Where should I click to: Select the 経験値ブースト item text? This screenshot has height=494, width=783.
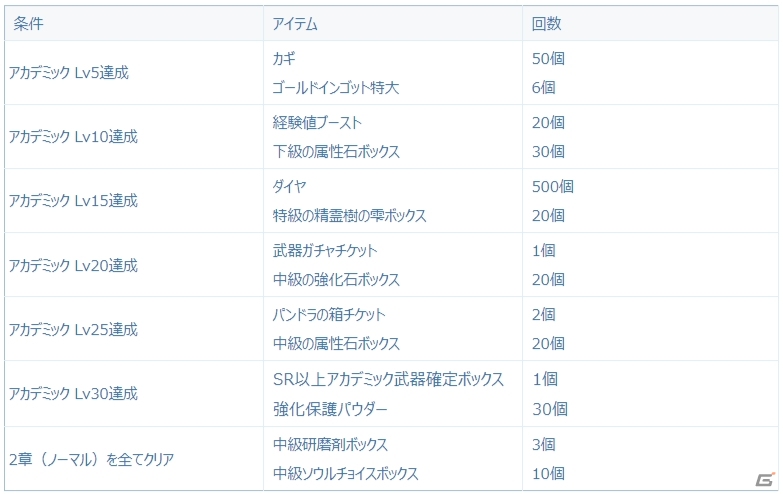pos(317,122)
